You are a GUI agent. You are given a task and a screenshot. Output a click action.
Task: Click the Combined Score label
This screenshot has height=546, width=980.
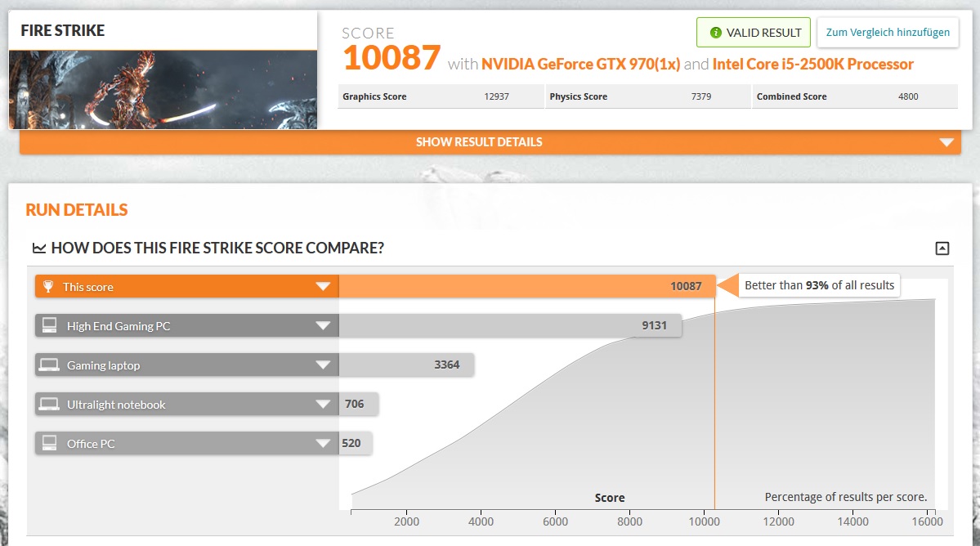pyautogui.click(x=791, y=96)
